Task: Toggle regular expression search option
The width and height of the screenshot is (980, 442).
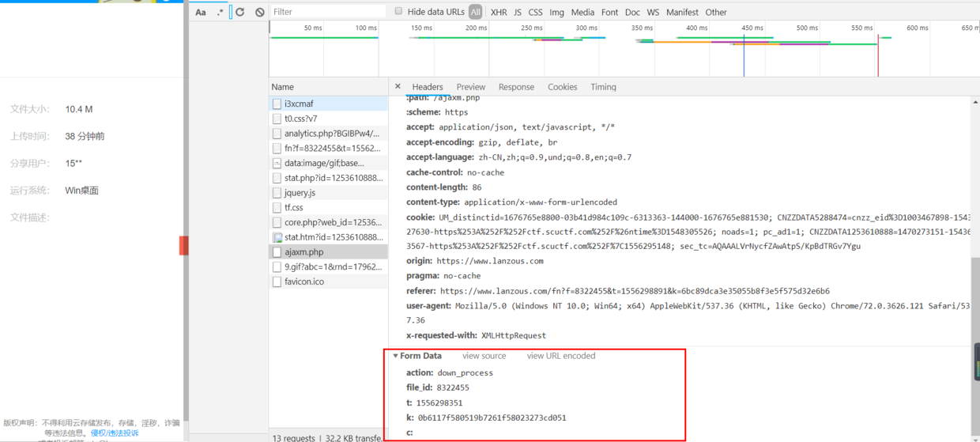Action: (x=220, y=12)
